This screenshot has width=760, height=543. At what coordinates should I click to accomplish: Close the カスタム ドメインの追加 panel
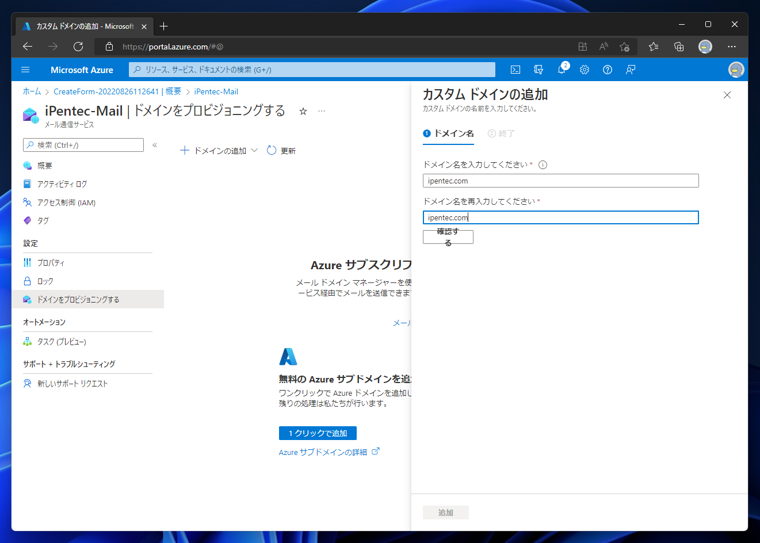[727, 95]
